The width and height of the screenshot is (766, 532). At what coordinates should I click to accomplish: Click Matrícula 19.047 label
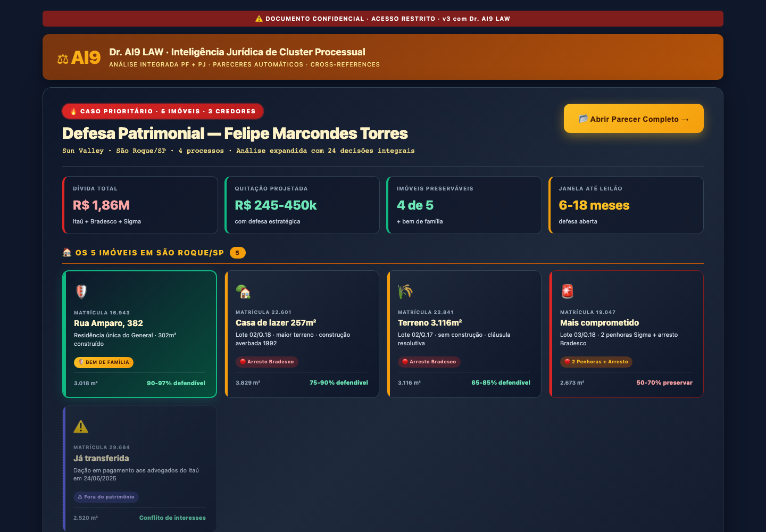[588, 312]
